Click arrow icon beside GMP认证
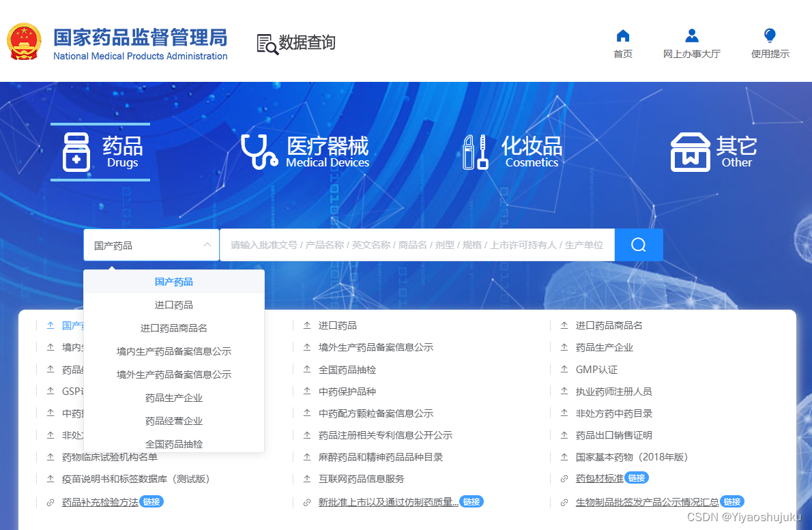The image size is (812, 530). pos(564,370)
